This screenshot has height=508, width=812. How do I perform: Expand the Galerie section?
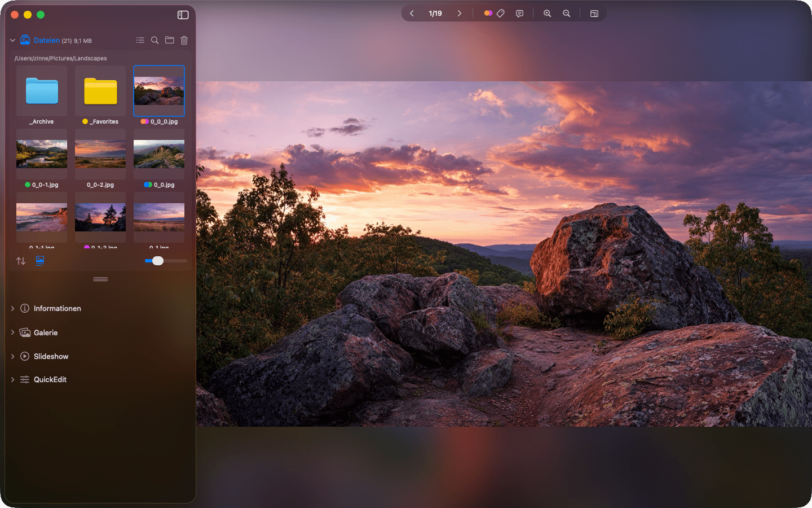coord(12,332)
